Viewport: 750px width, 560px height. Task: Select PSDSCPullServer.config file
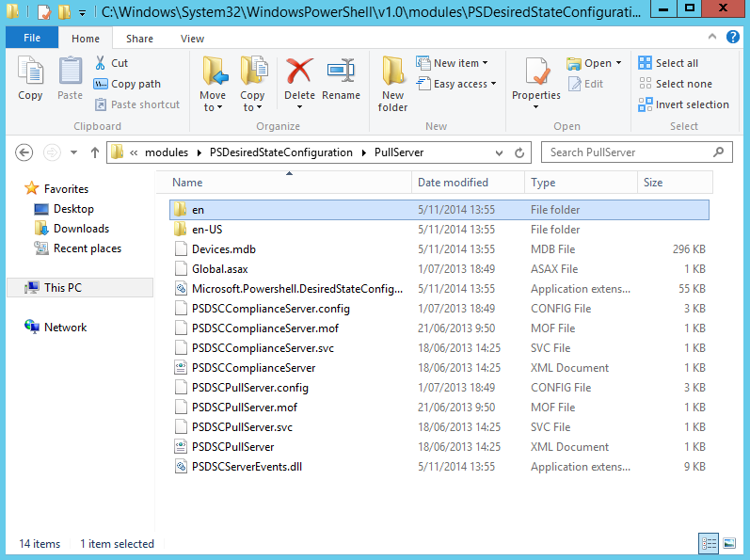click(x=439, y=388)
